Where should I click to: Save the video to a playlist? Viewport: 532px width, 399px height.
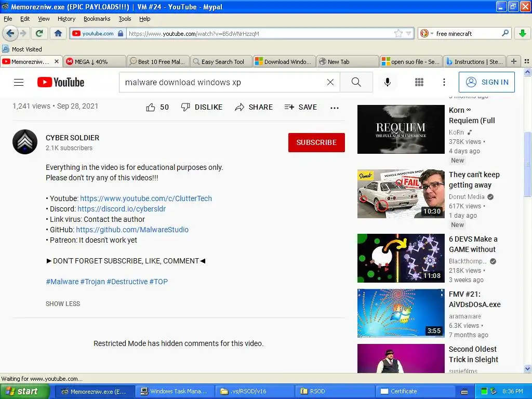[x=301, y=107]
